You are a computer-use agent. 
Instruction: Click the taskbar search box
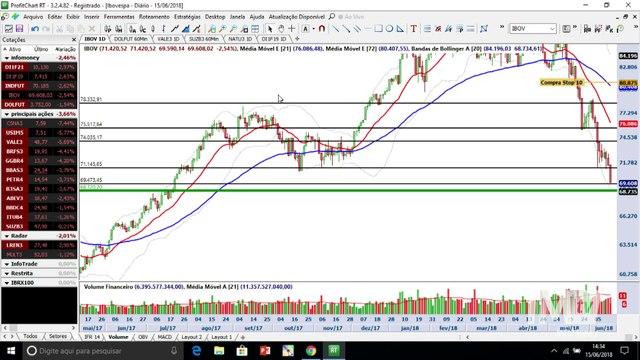[x=102, y=351]
